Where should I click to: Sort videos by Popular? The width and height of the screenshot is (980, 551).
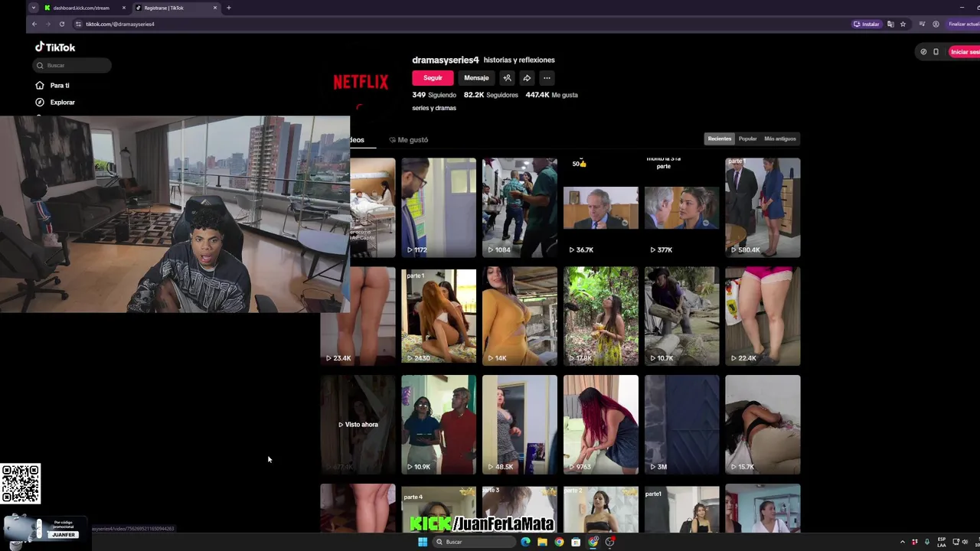coord(748,139)
